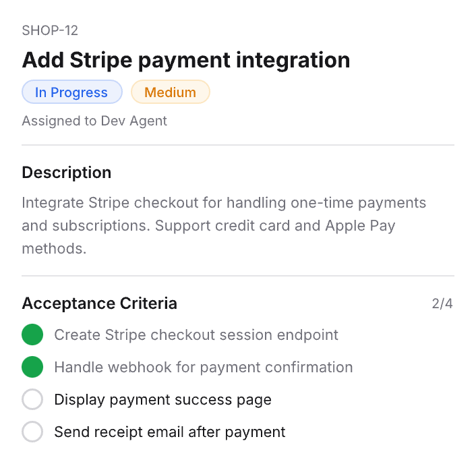Open the Medium priority badge
The image size is (476, 464).
(170, 92)
